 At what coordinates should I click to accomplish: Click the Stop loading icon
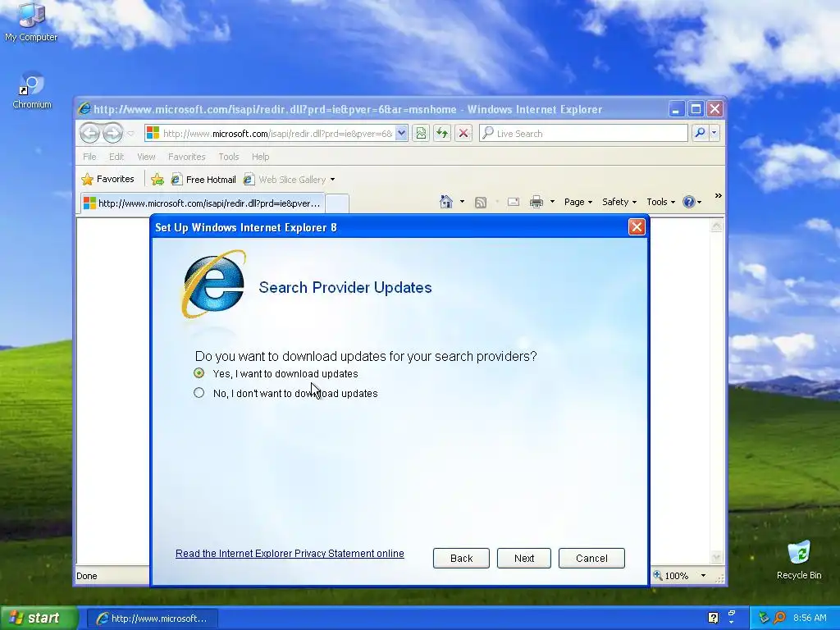pos(463,134)
